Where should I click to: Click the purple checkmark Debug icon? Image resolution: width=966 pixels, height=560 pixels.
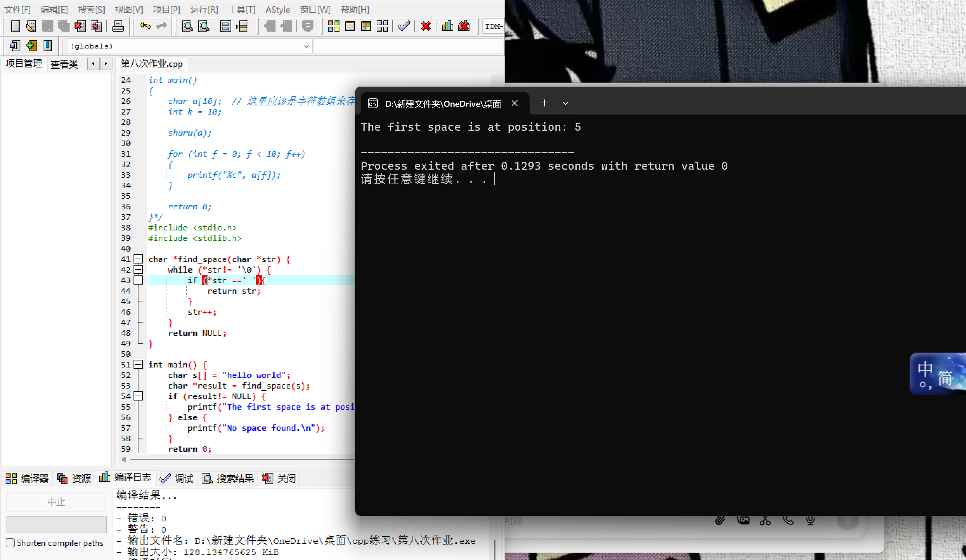pos(404,26)
